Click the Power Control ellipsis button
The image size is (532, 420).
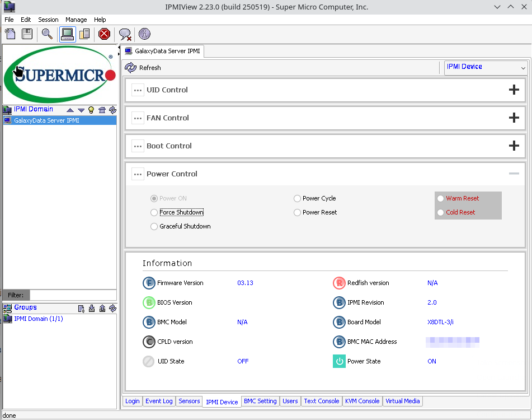[138, 174]
